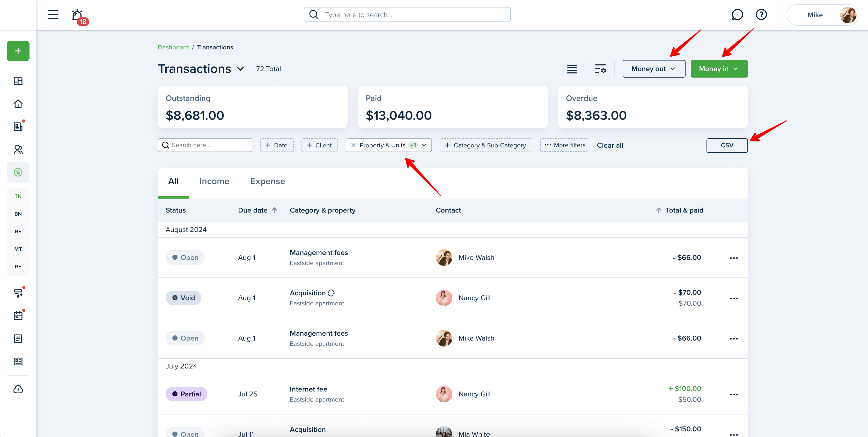Export transactions with CSV button
Screen dimensions: 868x437
(727, 145)
